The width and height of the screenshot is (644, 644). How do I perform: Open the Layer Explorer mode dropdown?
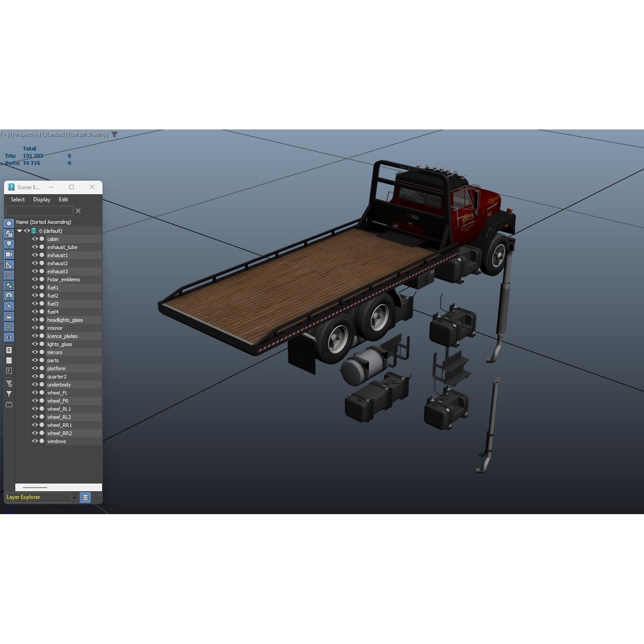[74, 497]
